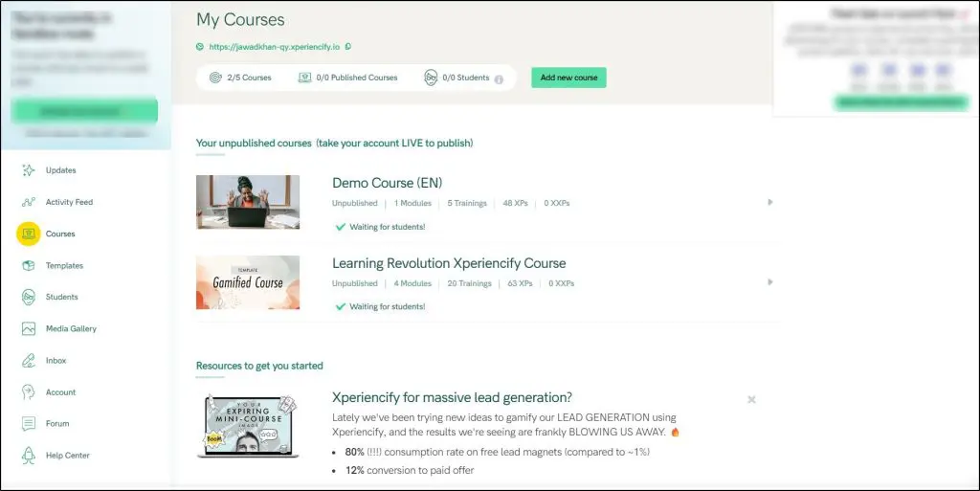980x491 pixels.
Task: Click the Gamified Course thumbnail image
Action: click(x=248, y=282)
